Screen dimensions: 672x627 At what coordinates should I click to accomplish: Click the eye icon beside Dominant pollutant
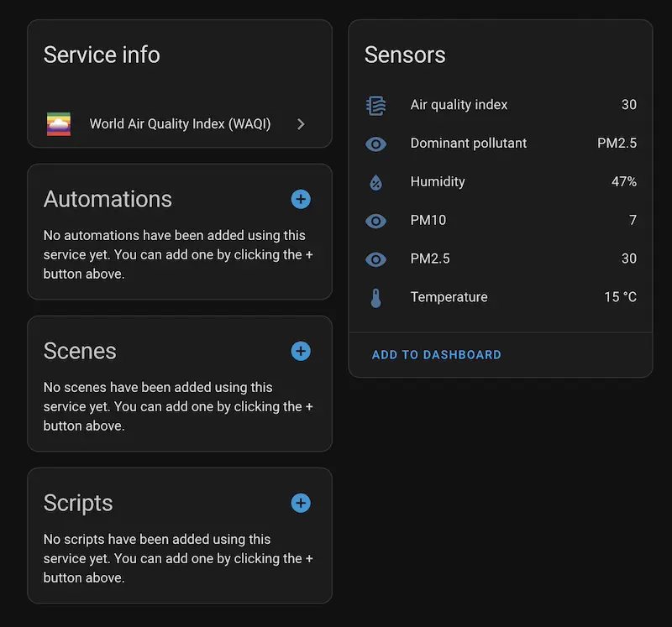pyautogui.click(x=375, y=144)
